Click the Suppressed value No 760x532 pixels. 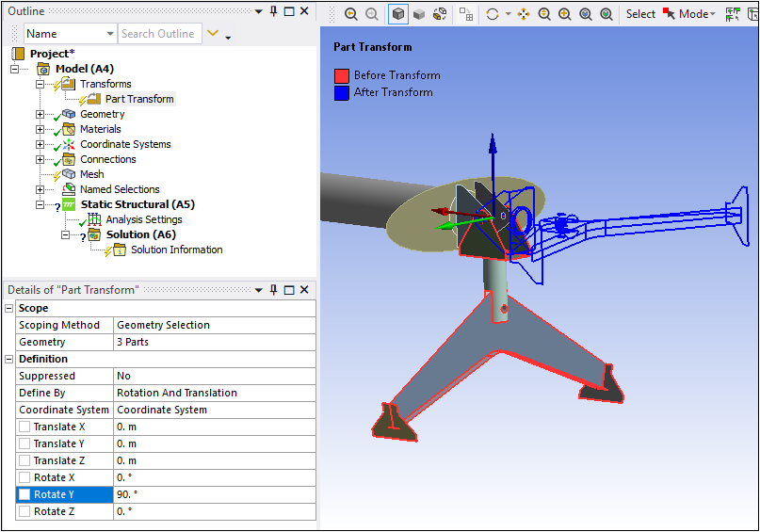tap(214, 376)
